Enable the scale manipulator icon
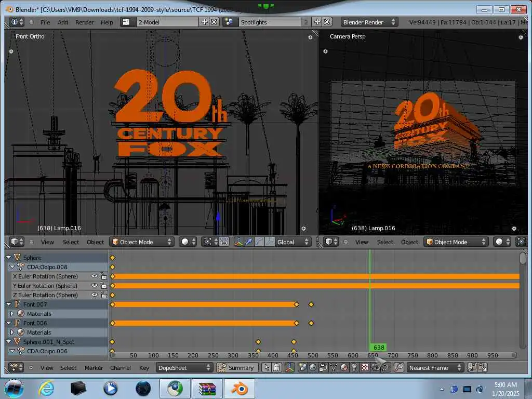 [270, 242]
